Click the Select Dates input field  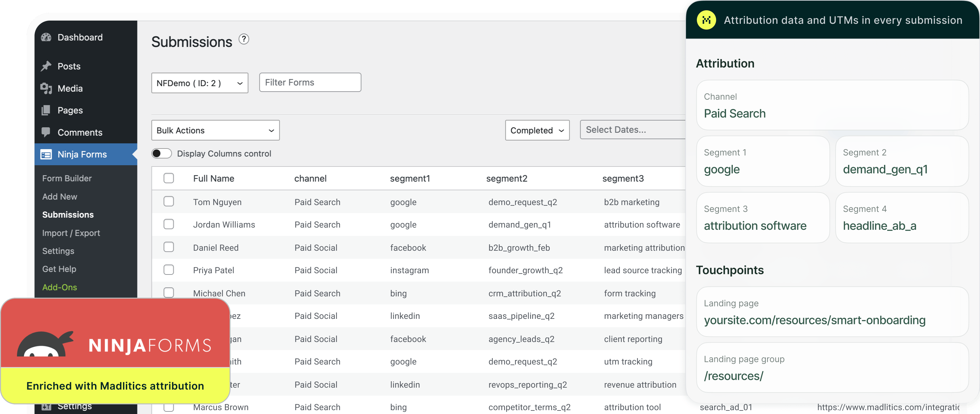coord(633,130)
